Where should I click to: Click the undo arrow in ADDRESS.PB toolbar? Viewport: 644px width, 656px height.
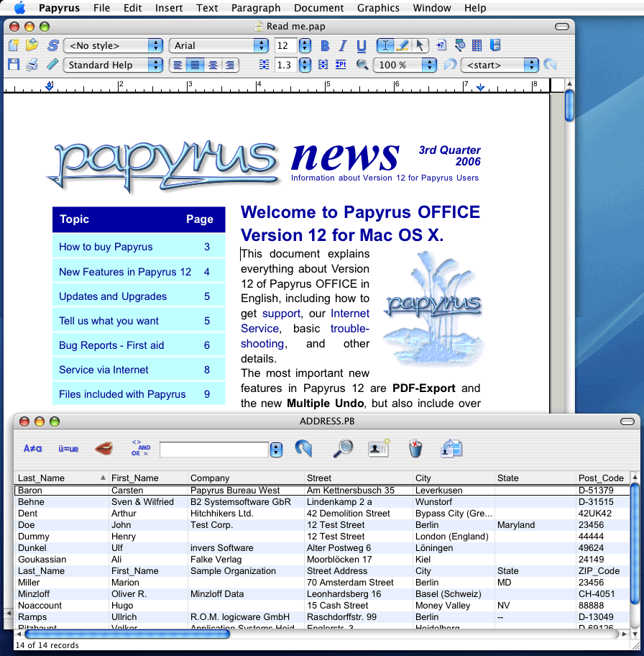pyautogui.click(x=303, y=448)
